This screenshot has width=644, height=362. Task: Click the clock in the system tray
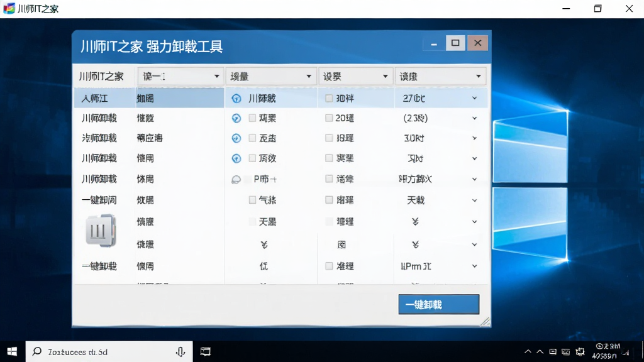(607, 351)
